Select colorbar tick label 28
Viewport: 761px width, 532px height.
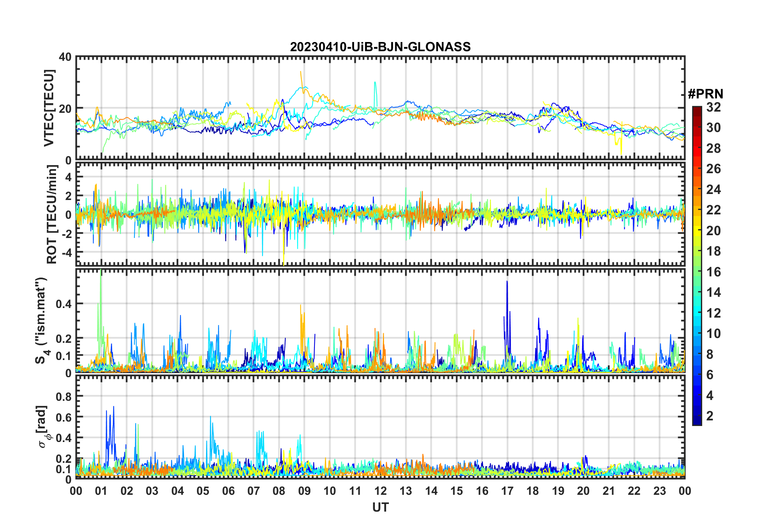click(713, 148)
